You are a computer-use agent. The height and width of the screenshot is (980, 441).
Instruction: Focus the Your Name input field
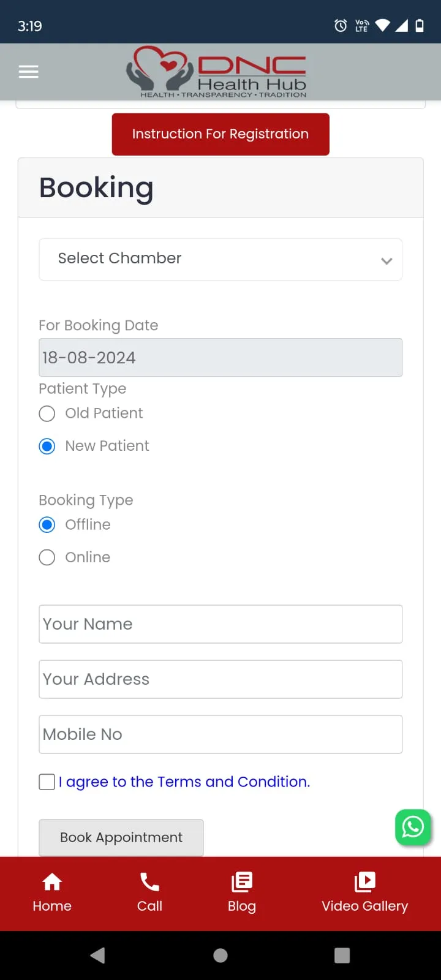pyautogui.click(x=221, y=624)
